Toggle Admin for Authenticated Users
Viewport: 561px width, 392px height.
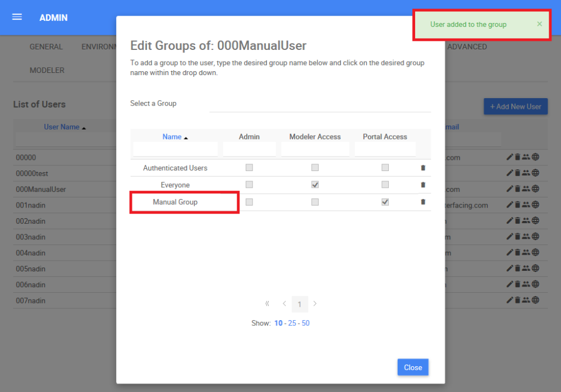pos(249,167)
